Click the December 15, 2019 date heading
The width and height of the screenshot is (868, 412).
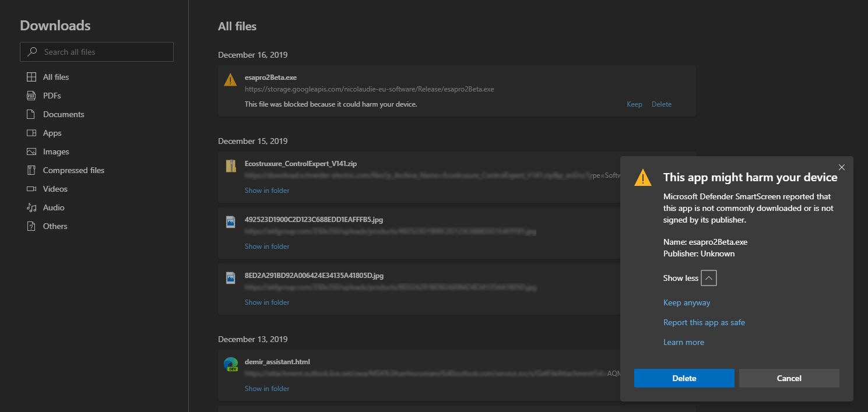253,141
